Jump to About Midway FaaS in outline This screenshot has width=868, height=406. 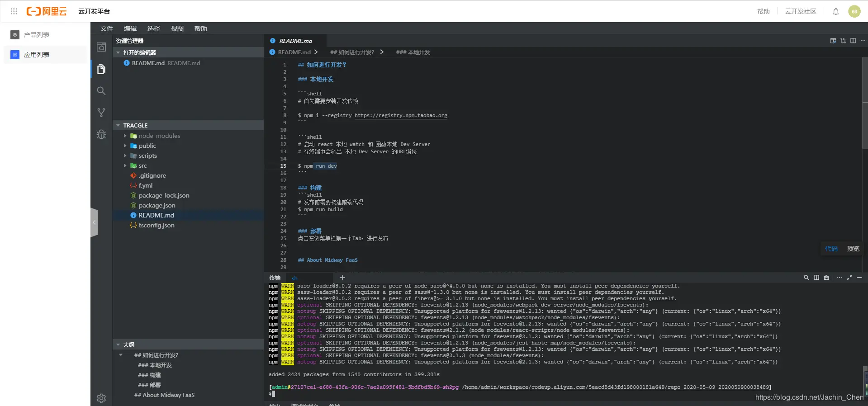click(164, 395)
